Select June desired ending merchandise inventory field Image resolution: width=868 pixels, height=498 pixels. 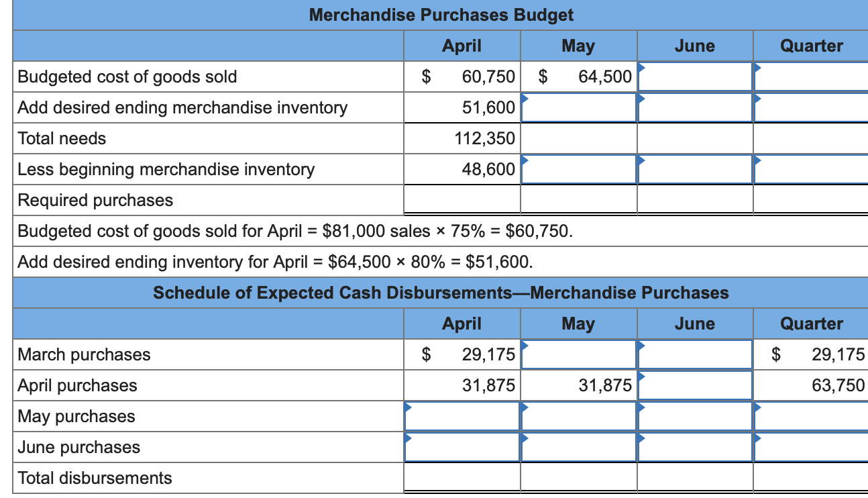click(695, 108)
